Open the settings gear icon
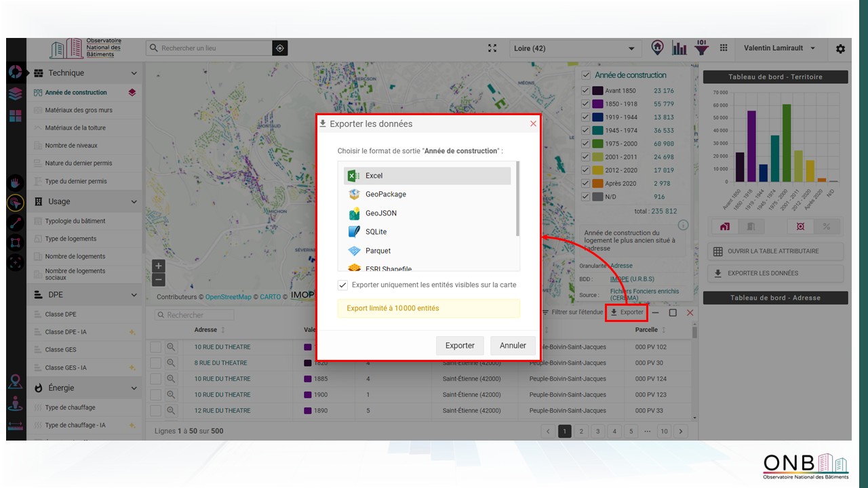The image size is (868, 488). tap(840, 49)
